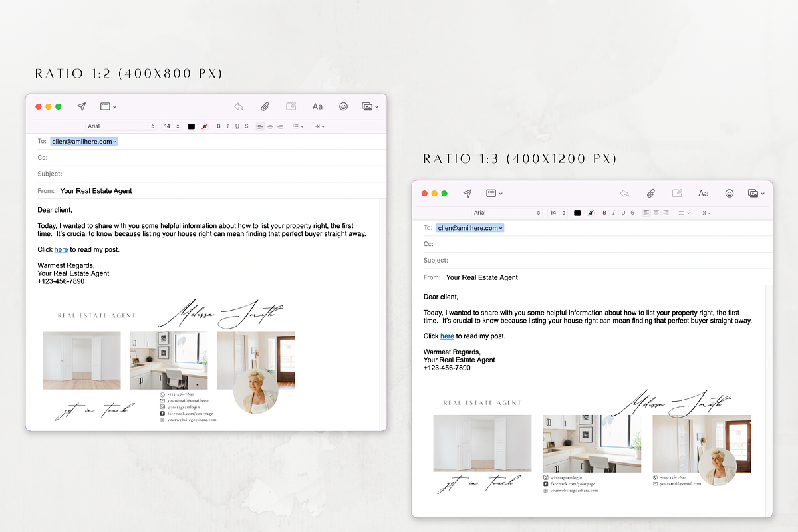Image resolution: width=798 pixels, height=532 pixels.
Task: Open photo browser in the 1:3 window
Action: coord(756,193)
